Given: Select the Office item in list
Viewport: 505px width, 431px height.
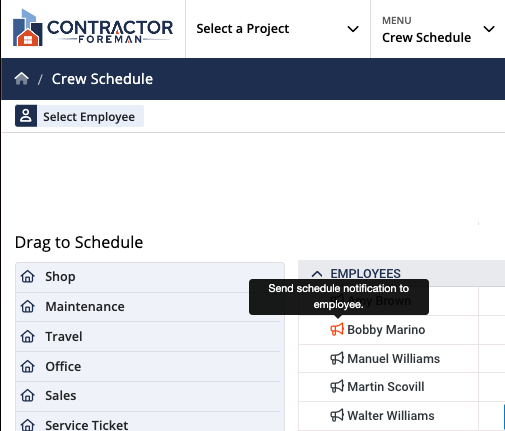Looking at the screenshot, I should 148,367.
